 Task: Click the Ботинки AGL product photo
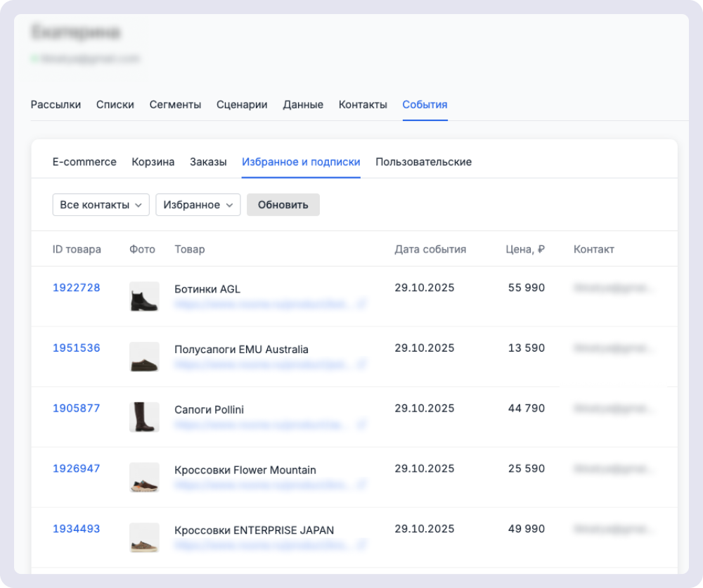[x=144, y=297]
